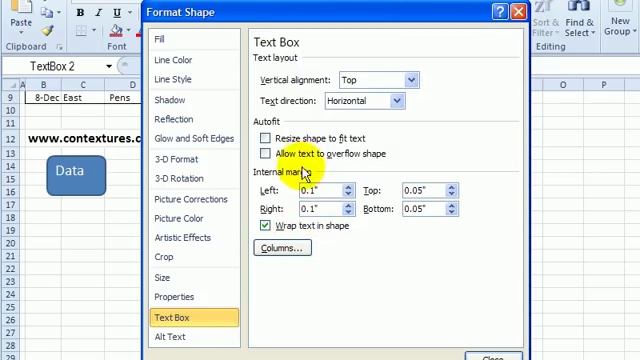640x360 pixels.
Task: Select the Shadow category
Action: [194, 100]
